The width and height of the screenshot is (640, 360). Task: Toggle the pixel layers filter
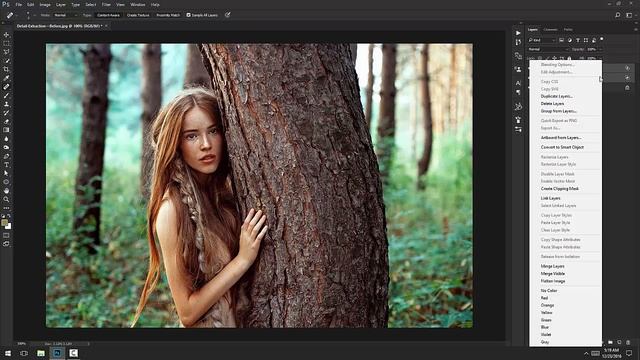pos(562,40)
